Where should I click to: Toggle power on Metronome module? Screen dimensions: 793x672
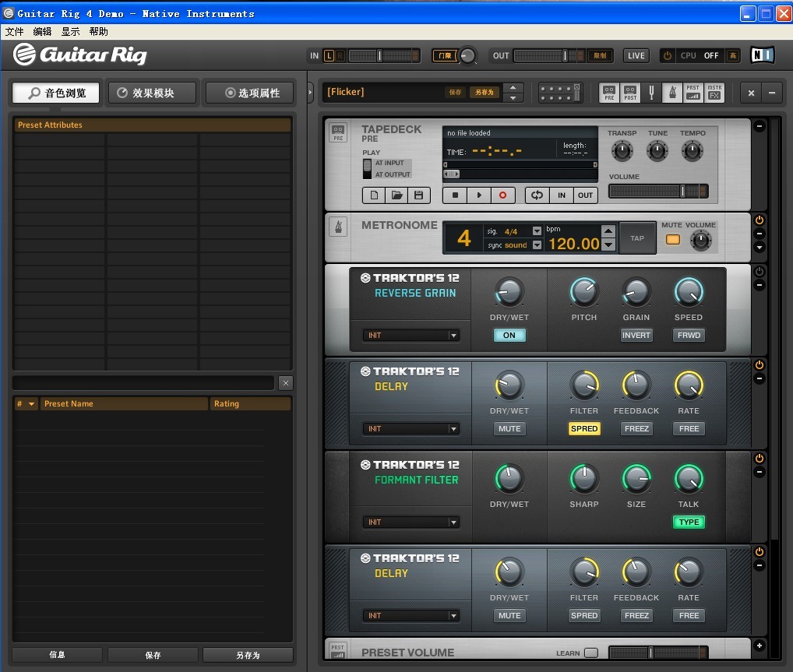point(760,220)
